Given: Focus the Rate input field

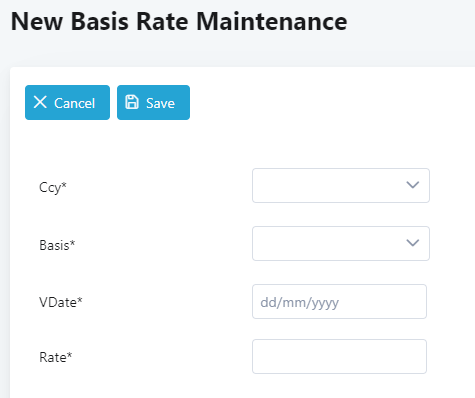Looking at the screenshot, I should coord(339,356).
